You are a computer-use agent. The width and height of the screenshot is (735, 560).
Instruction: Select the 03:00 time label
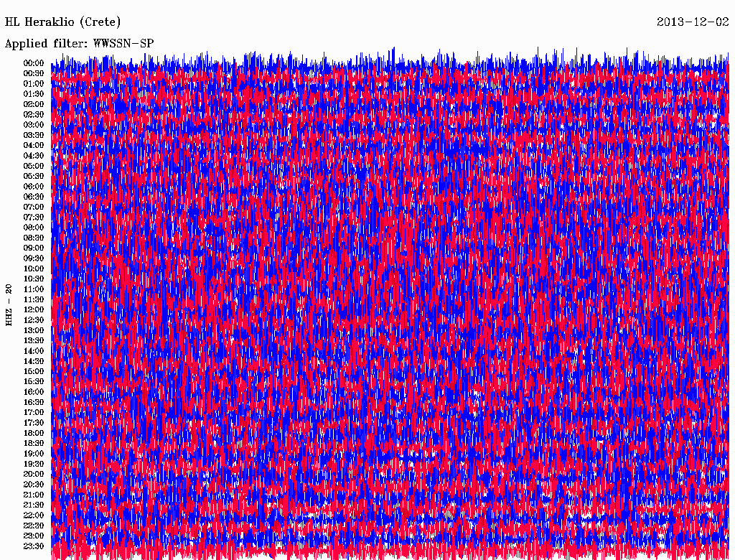pyautogui.click(x=34, y=125)
